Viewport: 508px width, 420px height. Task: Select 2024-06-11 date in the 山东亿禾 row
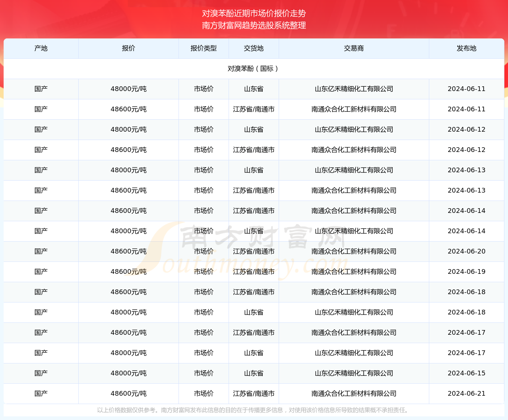(466, 89)
